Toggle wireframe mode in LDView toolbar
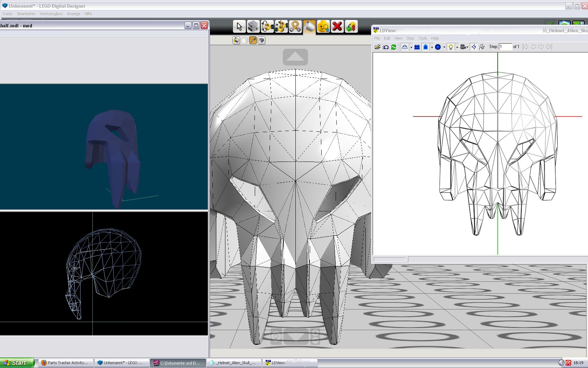588x368 pixels. [405, 47]
